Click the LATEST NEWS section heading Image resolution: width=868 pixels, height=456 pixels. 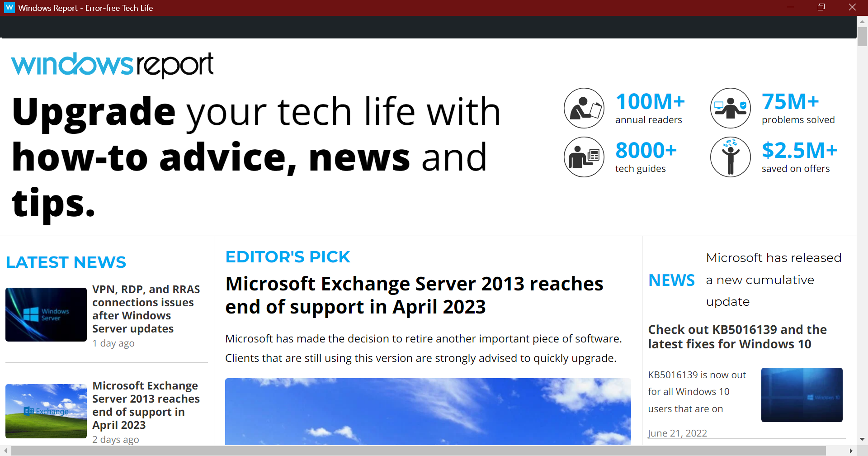tap(66, 262)
